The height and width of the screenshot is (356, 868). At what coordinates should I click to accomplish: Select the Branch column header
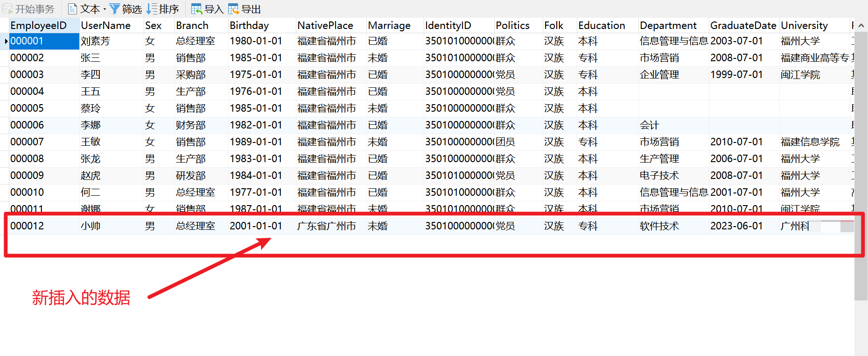[x=202, y=25]
